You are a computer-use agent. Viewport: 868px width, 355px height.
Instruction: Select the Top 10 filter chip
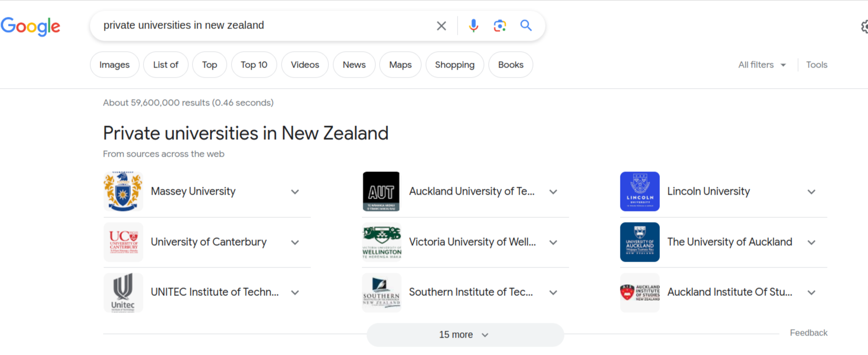pos(254,65)
